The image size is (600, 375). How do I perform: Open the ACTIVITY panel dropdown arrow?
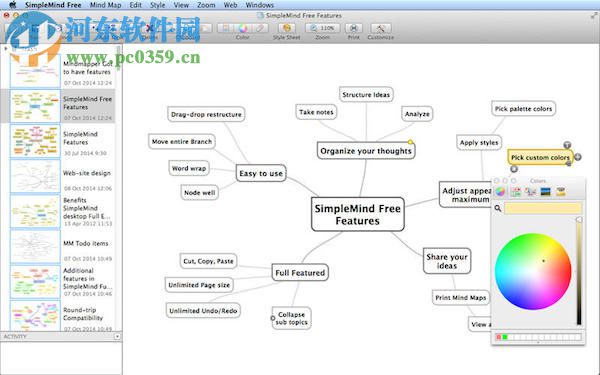coord(117,336)
